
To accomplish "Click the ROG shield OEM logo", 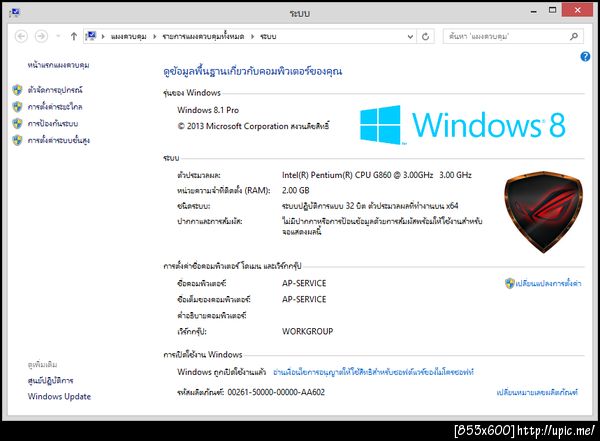I will (x=543, y=212).
